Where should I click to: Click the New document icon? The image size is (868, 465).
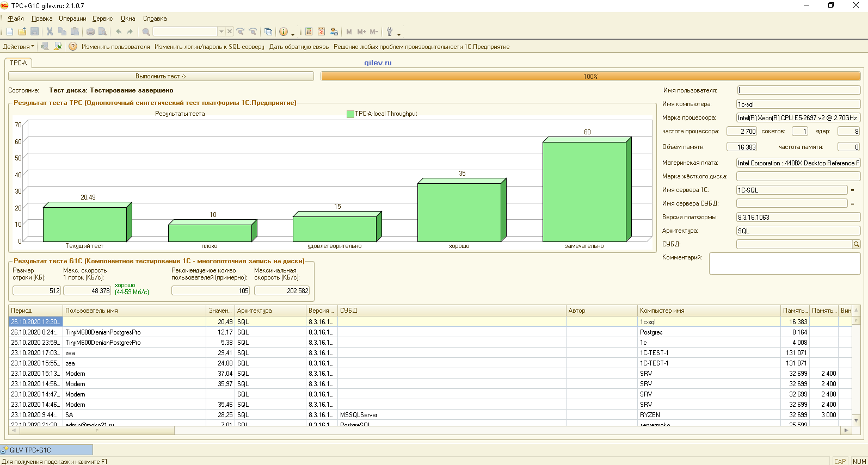pyautogui.click(x=10, y=32)
